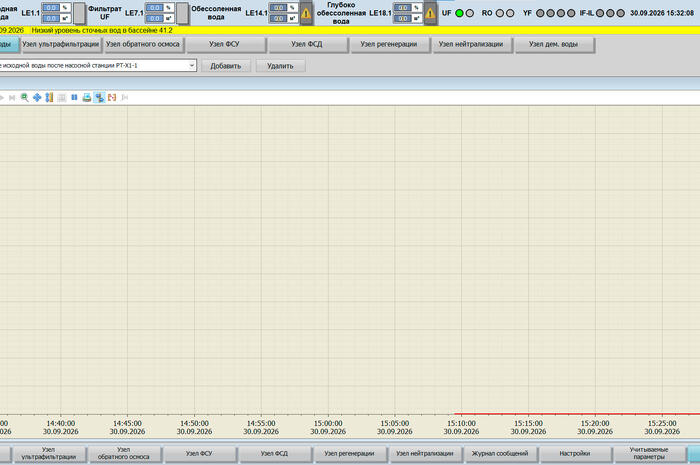700x465 pixels.
Task: Go to top tab Узел нейтрализации
Action: [471, 45]
